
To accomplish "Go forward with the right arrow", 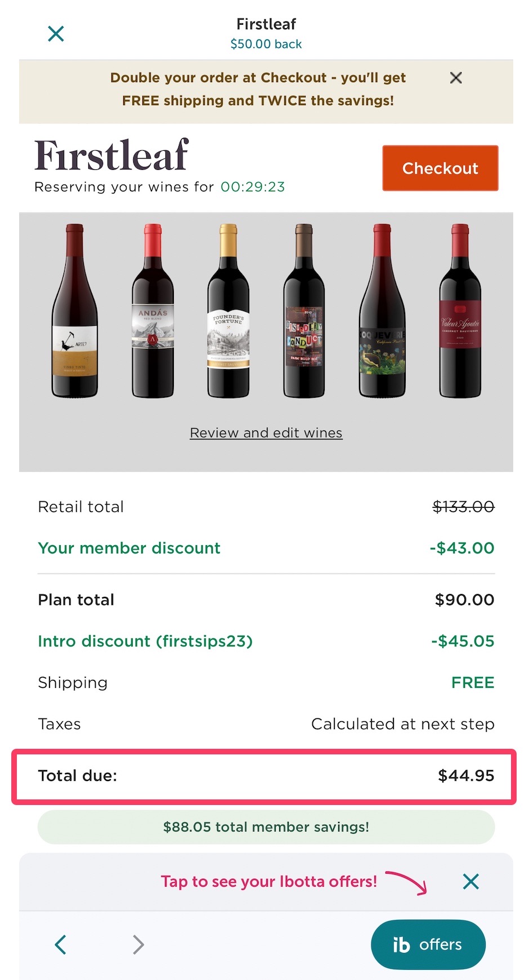I will coord(138,945).
